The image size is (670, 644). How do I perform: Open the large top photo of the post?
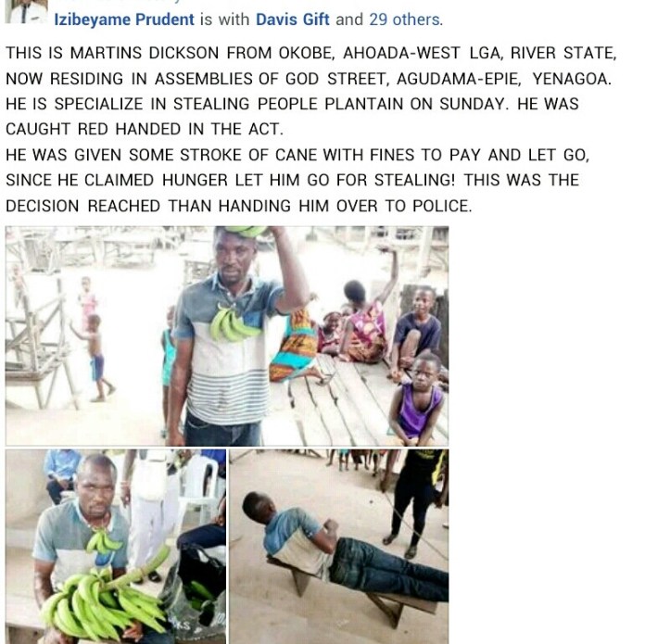click(227, 335)
